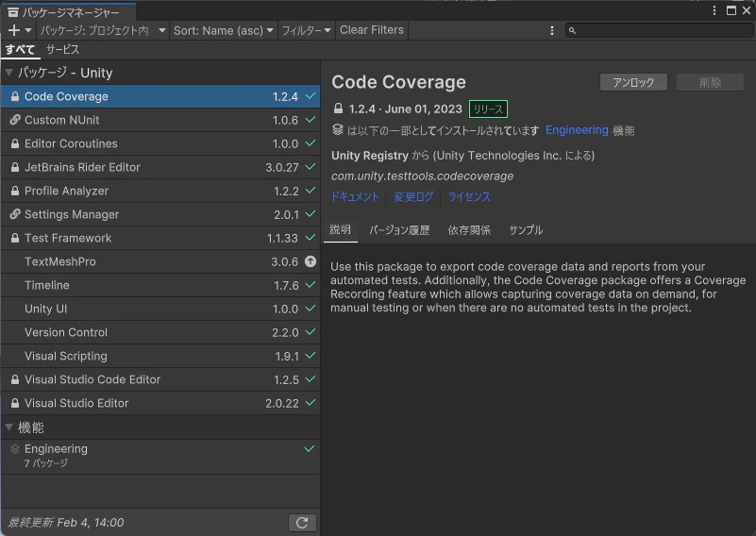
Task: Click the installed checkmark on Code Coverage row
Action: [311, 96]
